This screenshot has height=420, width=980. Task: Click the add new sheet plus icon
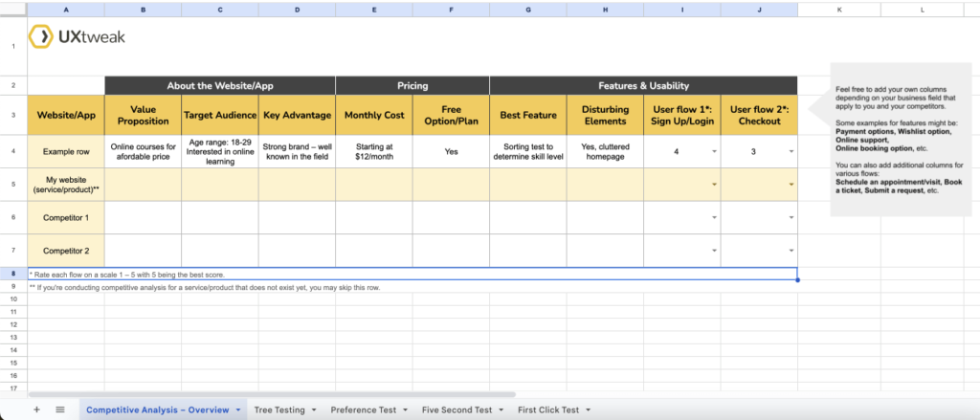(x=36, y=409)
